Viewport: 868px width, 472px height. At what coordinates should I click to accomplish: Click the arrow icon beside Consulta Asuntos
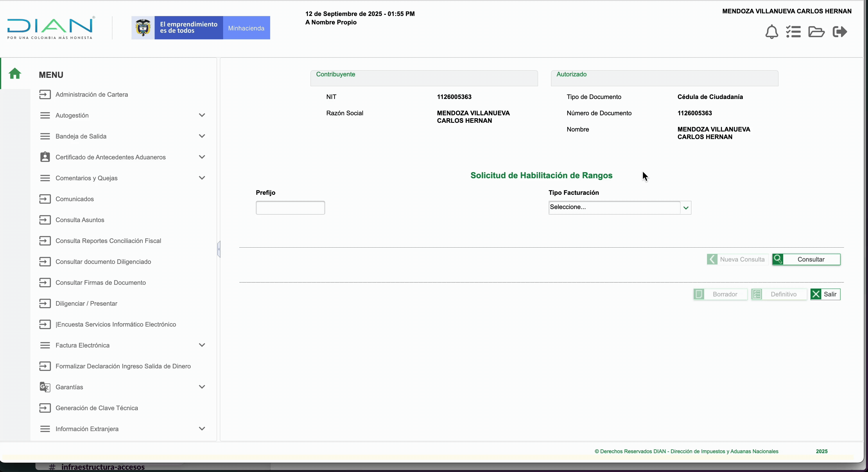tap(45, 220)
